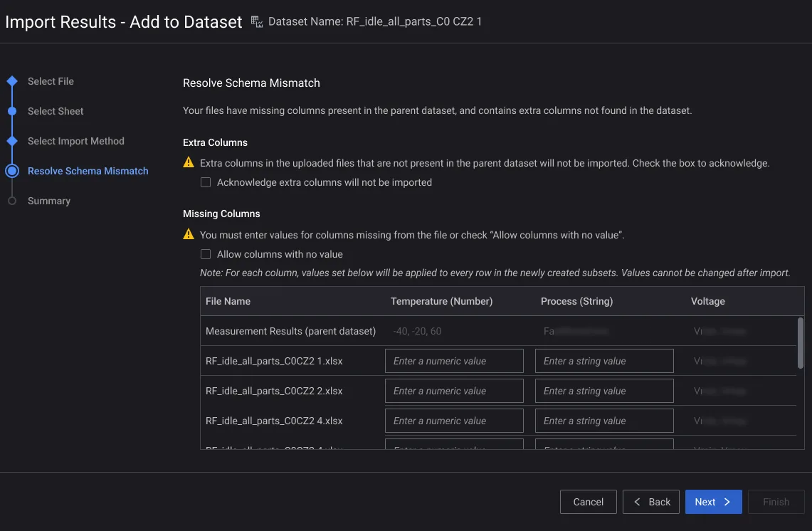Click Temperature field for C0CZ2 1.xlsx

tap(454, 361)
